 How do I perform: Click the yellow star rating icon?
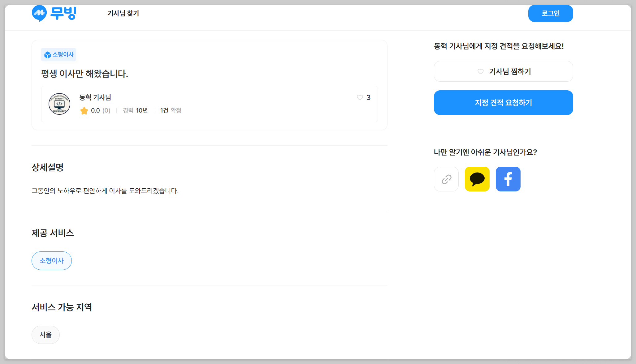[x=84, y=111]
